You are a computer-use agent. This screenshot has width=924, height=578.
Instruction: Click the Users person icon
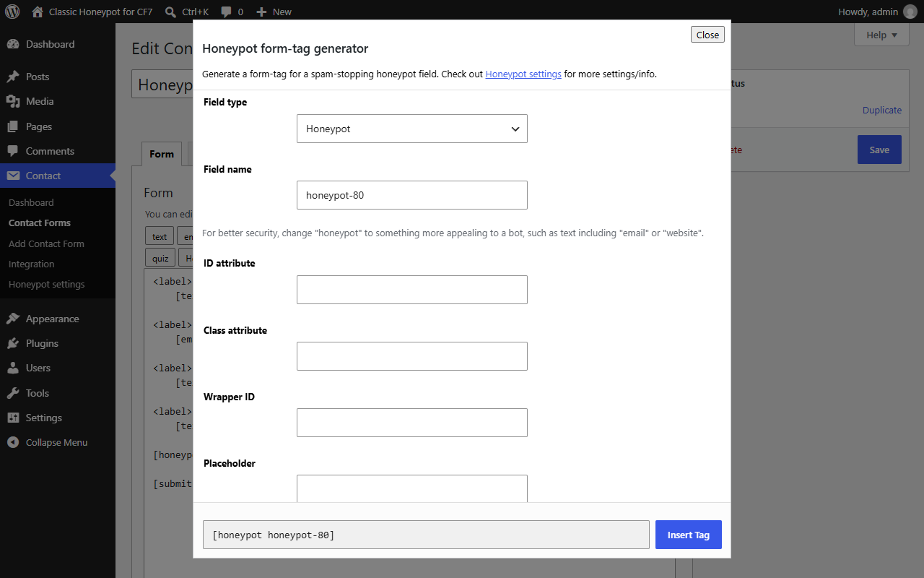(13, 368)
